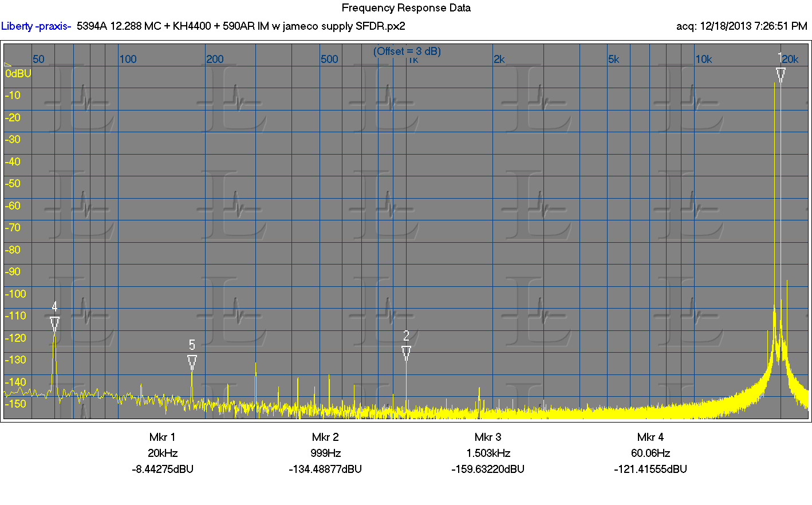Click the '50' frequency axis label
The width and height of the screenshot is (812, 505).
(x=38, y=60)
